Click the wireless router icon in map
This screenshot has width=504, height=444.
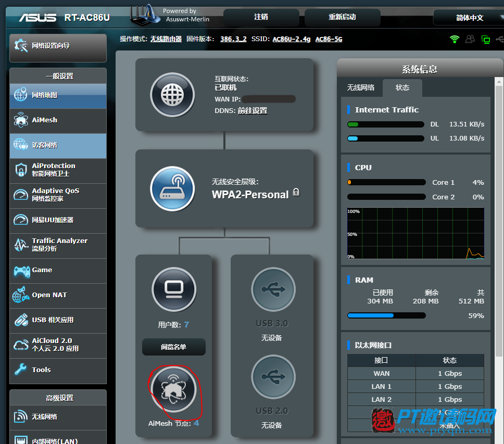click(x=173, y=188)
